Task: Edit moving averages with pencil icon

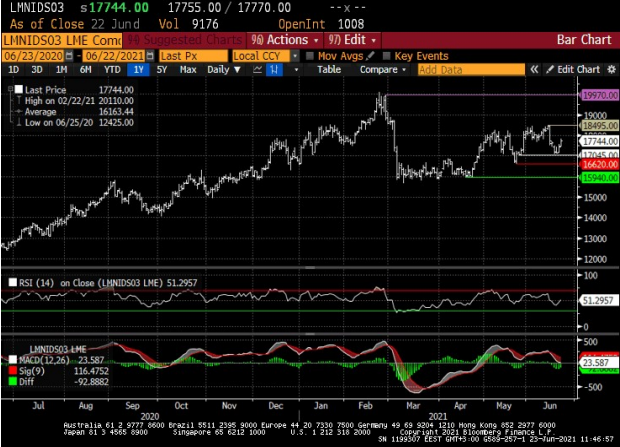Action: point(370,56)
